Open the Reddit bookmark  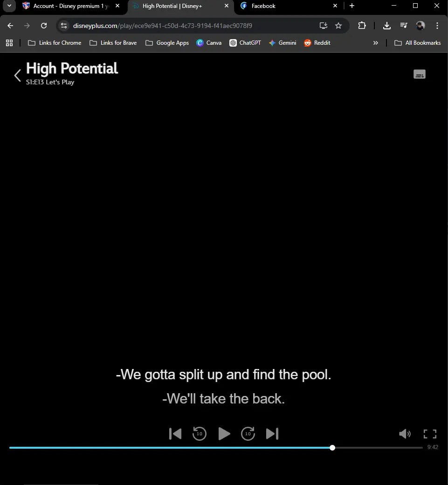317,43
